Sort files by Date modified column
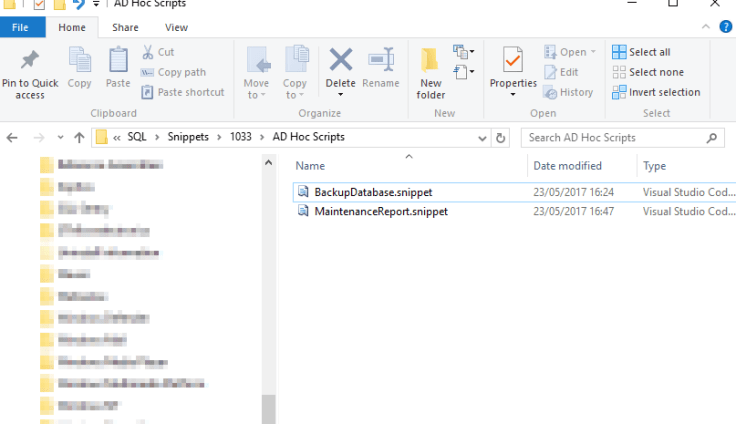The width and height of the screenshot is (736, 424). (568, 166)
